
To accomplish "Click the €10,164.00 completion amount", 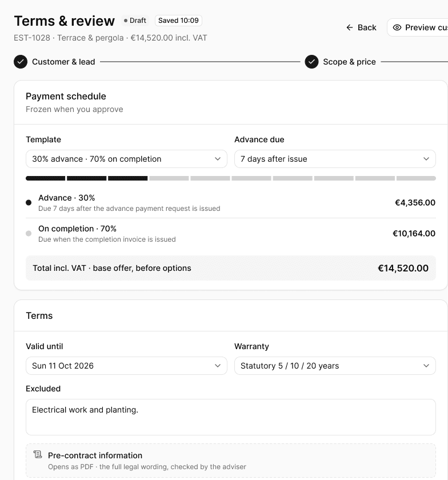I will coord(414,234).
